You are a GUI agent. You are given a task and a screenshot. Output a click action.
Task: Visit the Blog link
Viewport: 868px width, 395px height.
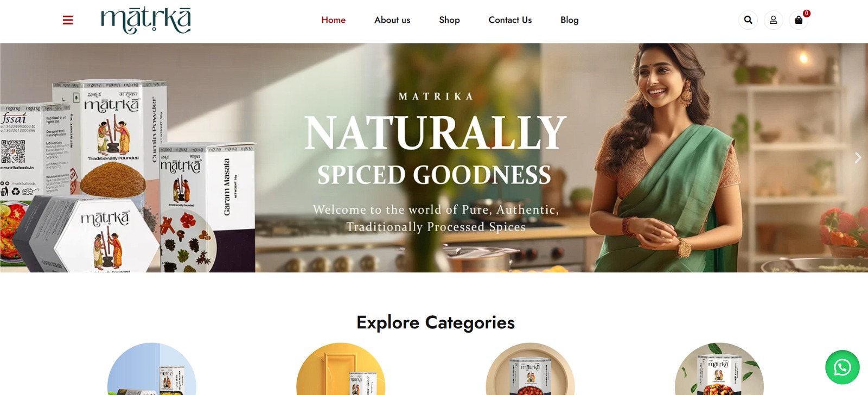click(570, 20)
